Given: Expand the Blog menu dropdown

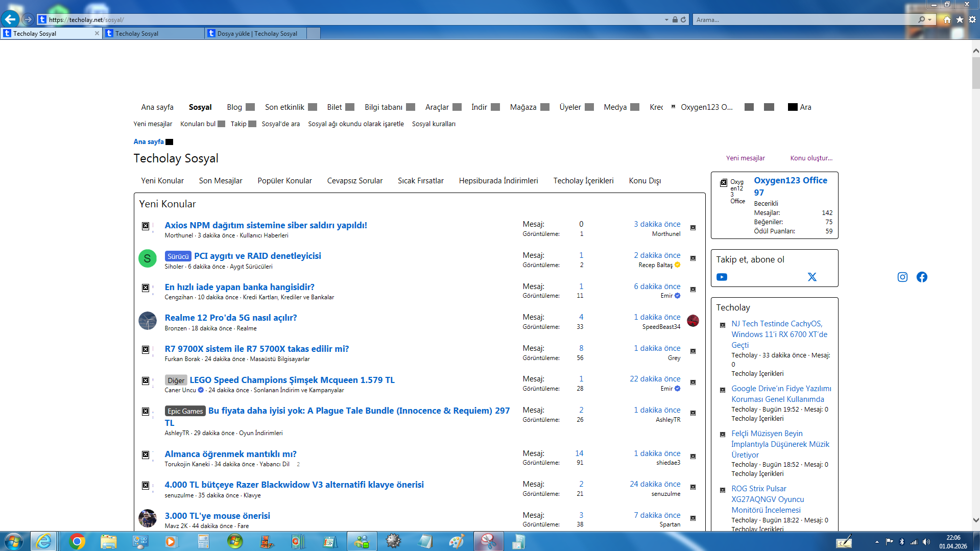Looking at the screenshot, I should pos(250,107).
